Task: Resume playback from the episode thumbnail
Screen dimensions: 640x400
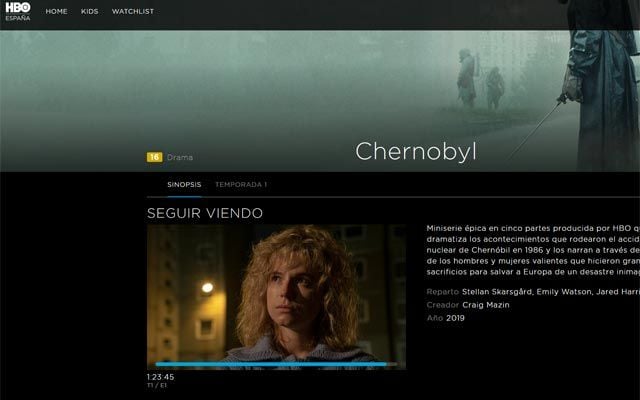Action: tap(276, 297)
